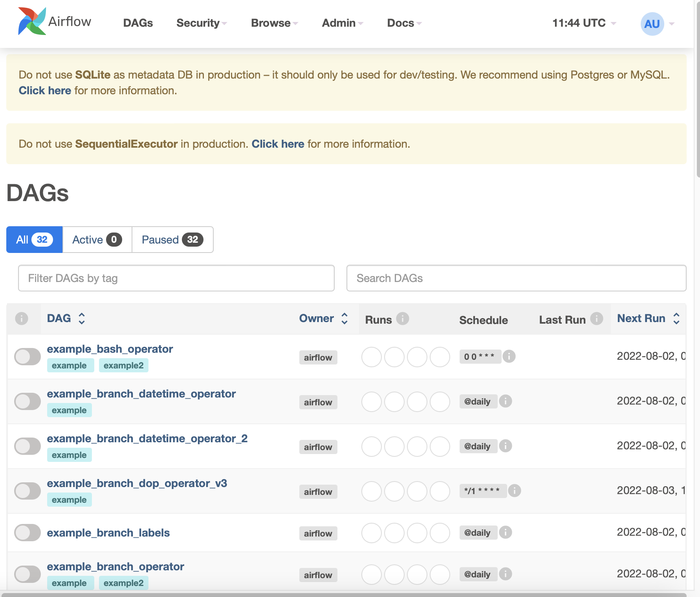Viewport: 700px width, 597px height.
Task: Open example_branch_labels DAG link
Action: [108, 533]
